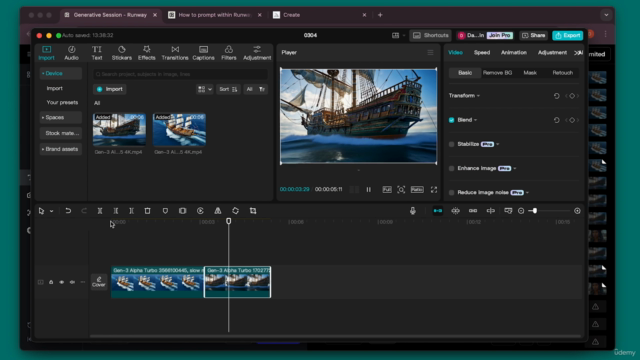This screenshot has width=640, height=360.
Task: Click the fullscreen expand icon in Player
Action: click(434, 189)
